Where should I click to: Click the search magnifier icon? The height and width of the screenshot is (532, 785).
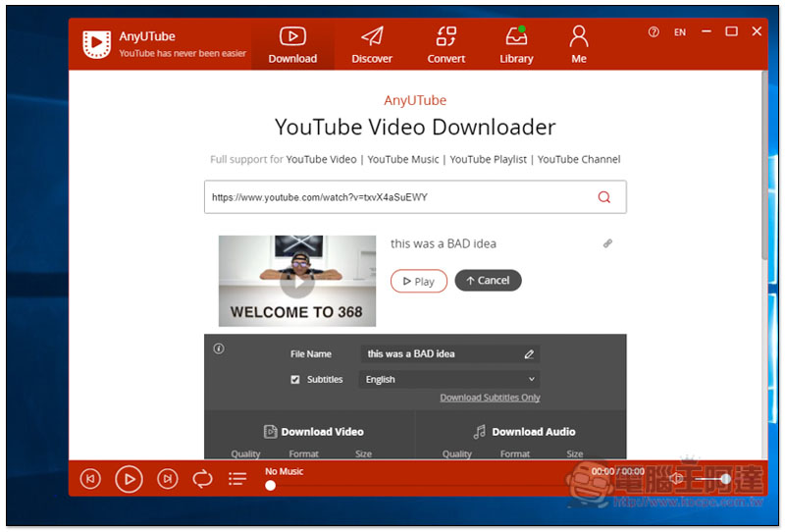point(604,197)
